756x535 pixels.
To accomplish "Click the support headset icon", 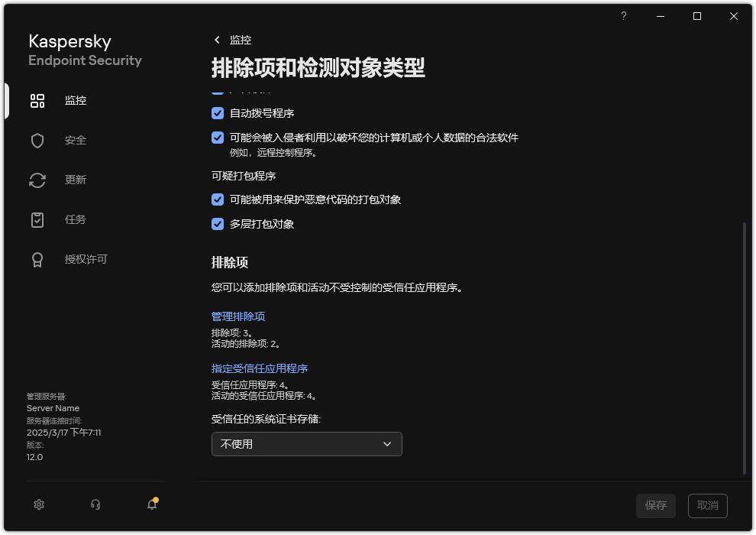I will click(95, 504).
